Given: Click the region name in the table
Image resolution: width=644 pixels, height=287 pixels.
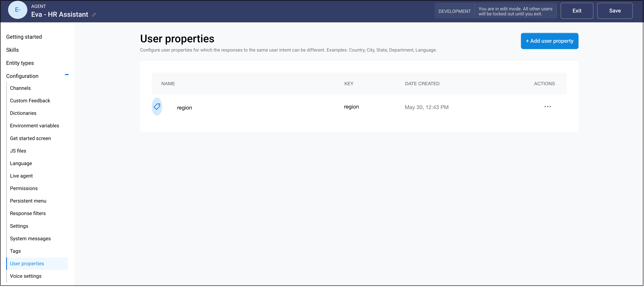Looking at the screenshot, I should [184, 108].
